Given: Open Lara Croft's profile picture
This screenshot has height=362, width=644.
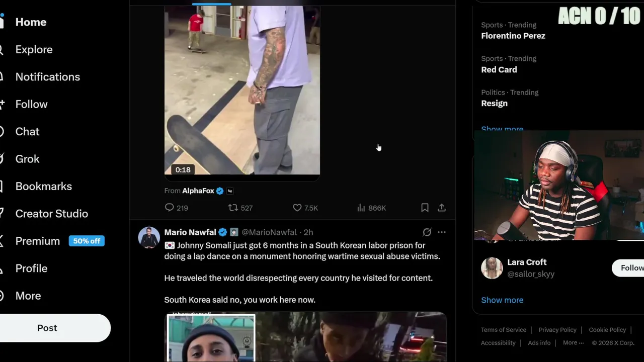Looking at the screenshot, I should [492, 268].
